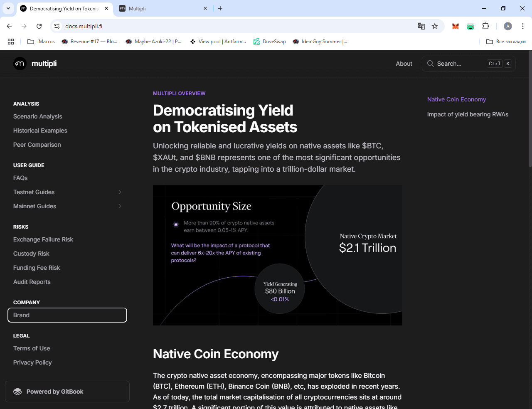Screen dimensions: 532x409
Task: Select the Democratising Yield on Tokenised tab
Action: click(x=64, y=8)
